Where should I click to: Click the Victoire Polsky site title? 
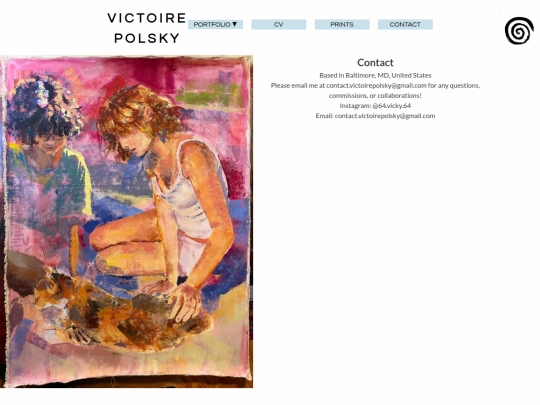tap(147, 28)
